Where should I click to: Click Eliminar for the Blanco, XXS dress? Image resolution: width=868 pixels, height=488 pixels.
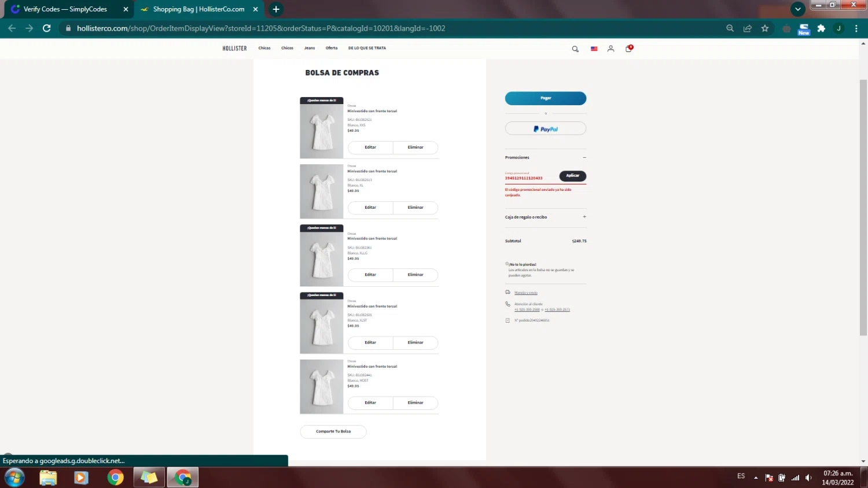coord(415,147)
